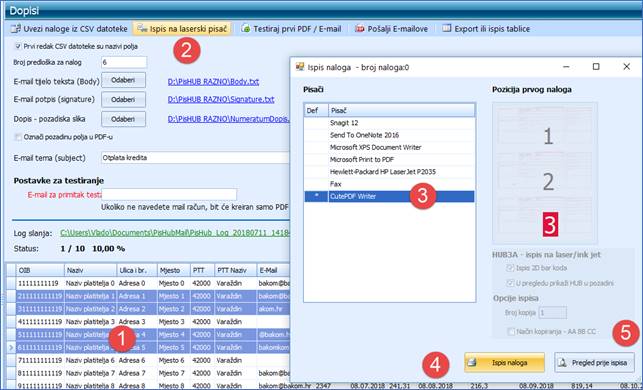Toggle Način kopiranja - AA BB CC checkbox

(x=511, y=331)
